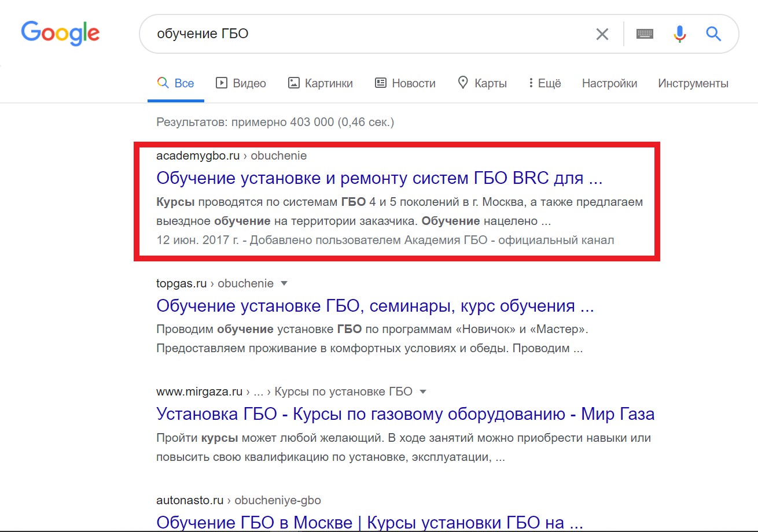Click the Google logo
This screenshot has height=532, width=758.
click(60, 34)
